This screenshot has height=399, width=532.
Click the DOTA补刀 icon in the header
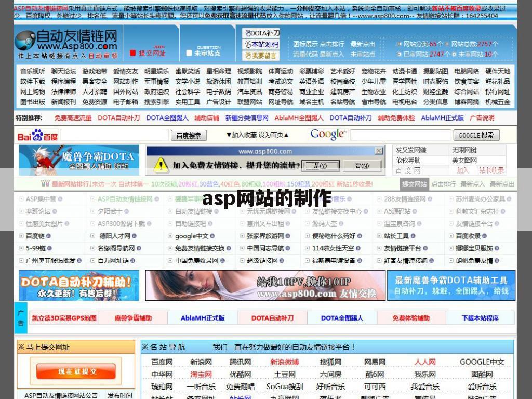[248, 33]
